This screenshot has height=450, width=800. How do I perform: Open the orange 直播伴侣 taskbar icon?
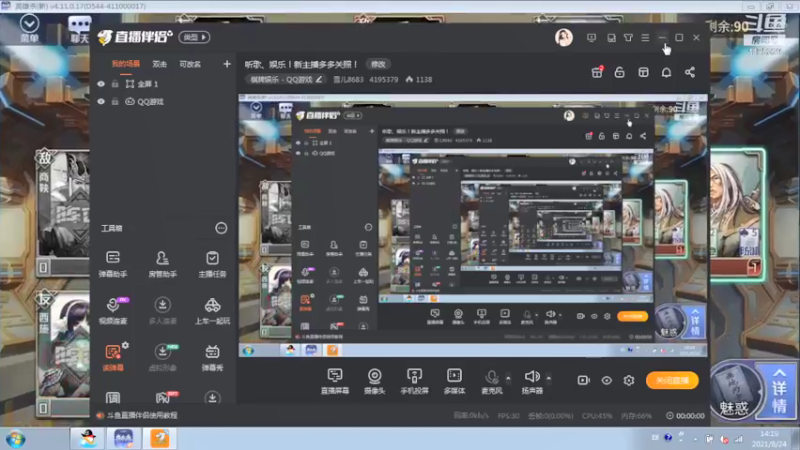coord(160,438)
